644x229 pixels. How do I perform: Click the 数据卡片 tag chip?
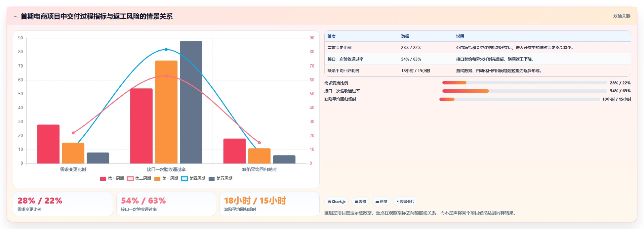(x=405, y=202)
